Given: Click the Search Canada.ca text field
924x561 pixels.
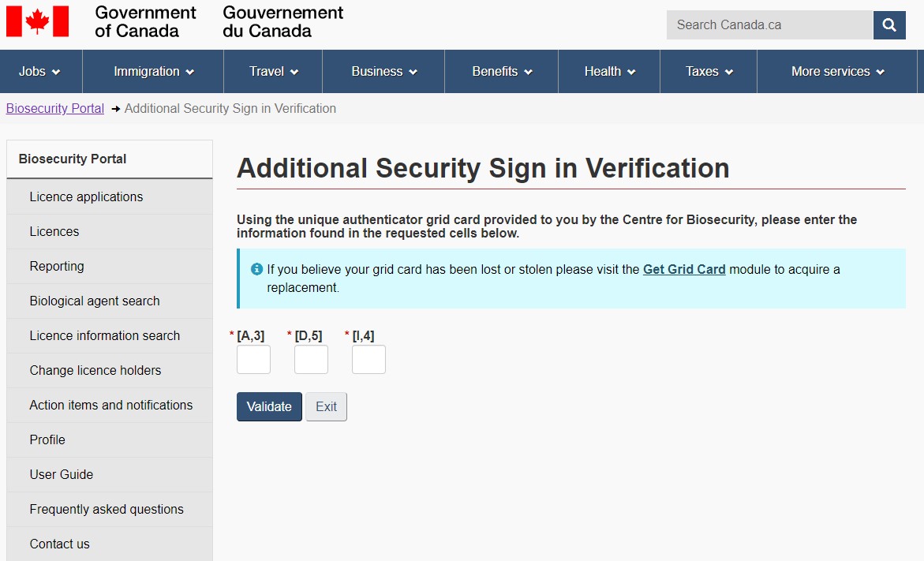Looking at the screenshot, I should 769,25.
